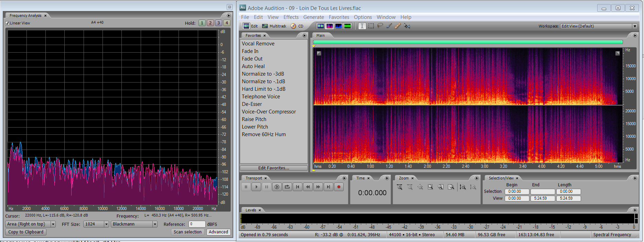Open the FFT Size 1024 dropdown
Screen dimensions: 644x242
tap(96, 224)
